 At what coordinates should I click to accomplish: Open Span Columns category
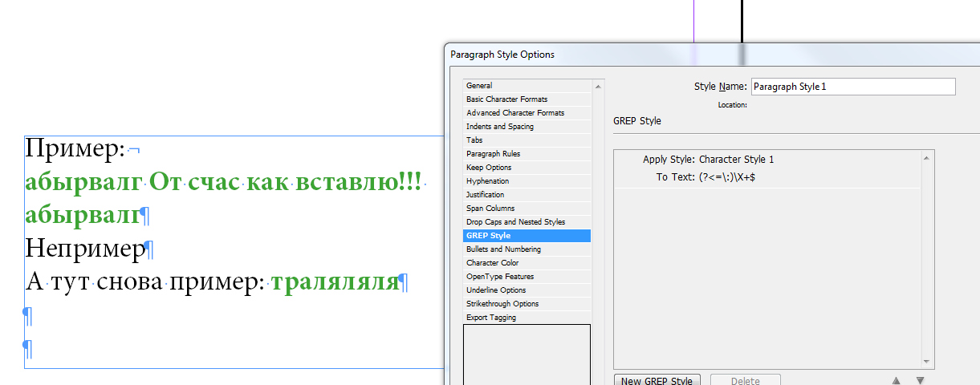527,209
